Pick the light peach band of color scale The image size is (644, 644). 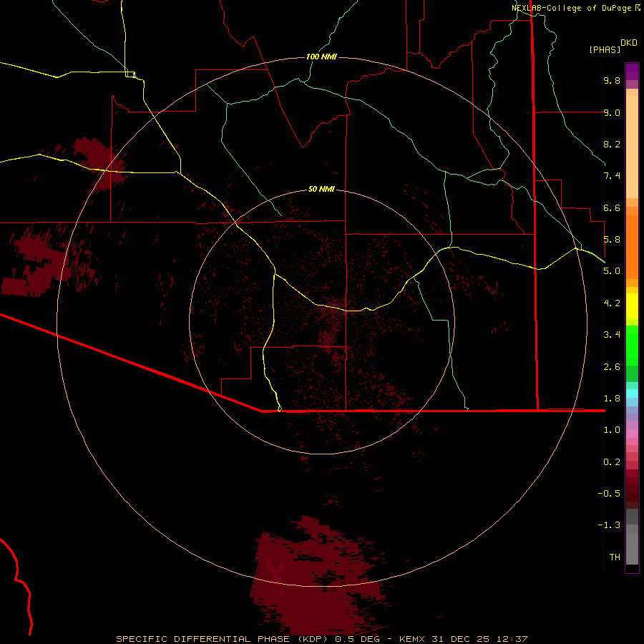[632, 147]
